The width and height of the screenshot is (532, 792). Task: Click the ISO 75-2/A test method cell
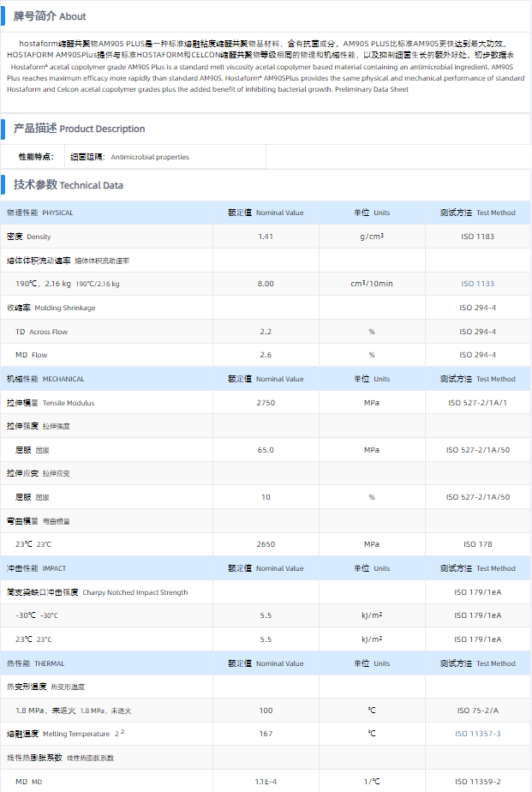477,711
